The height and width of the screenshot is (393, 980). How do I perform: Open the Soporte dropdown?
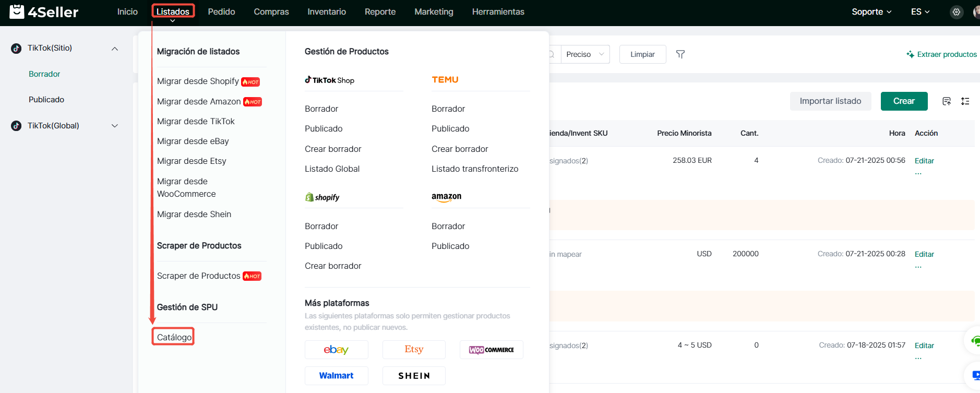pyautogui.click(x=871, y=12)
